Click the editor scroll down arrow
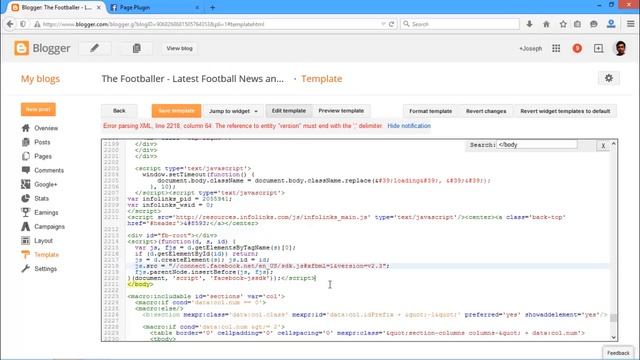640x360 pixels. (613, 338)
